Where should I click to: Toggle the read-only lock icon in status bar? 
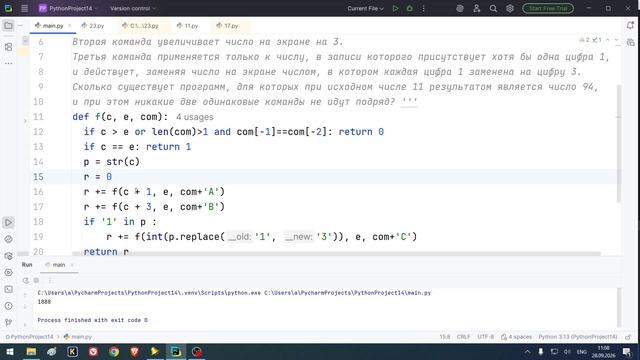point(628,337)
